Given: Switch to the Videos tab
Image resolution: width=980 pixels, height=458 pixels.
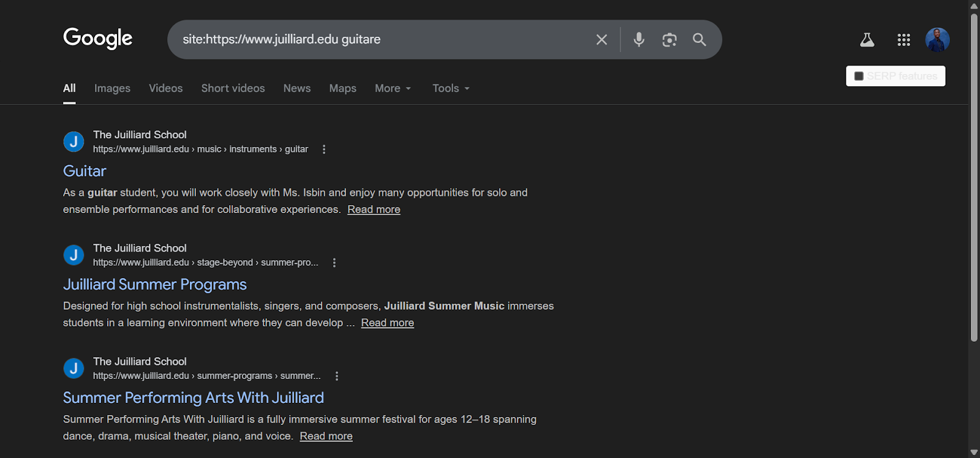Looking at the screenshot, I should pos(165,88).
